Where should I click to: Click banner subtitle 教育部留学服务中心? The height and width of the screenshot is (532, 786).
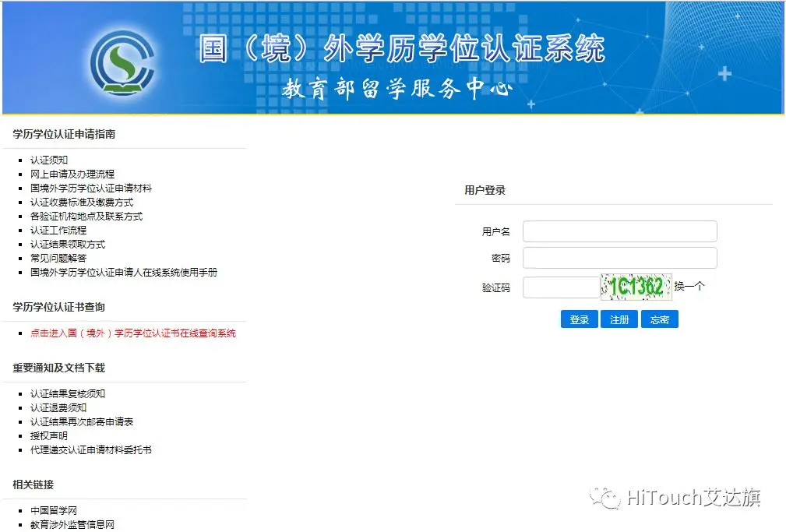(397, 89)
